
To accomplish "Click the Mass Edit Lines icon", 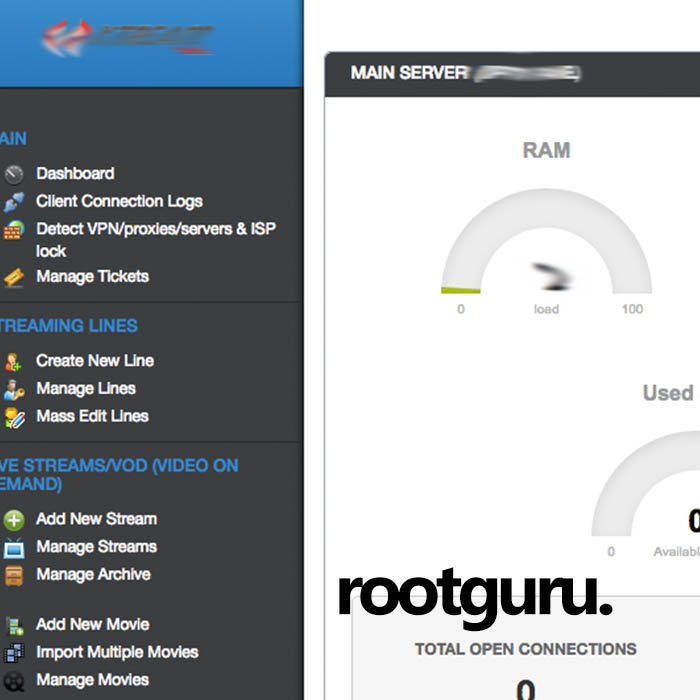I will (x=14, y=417).
